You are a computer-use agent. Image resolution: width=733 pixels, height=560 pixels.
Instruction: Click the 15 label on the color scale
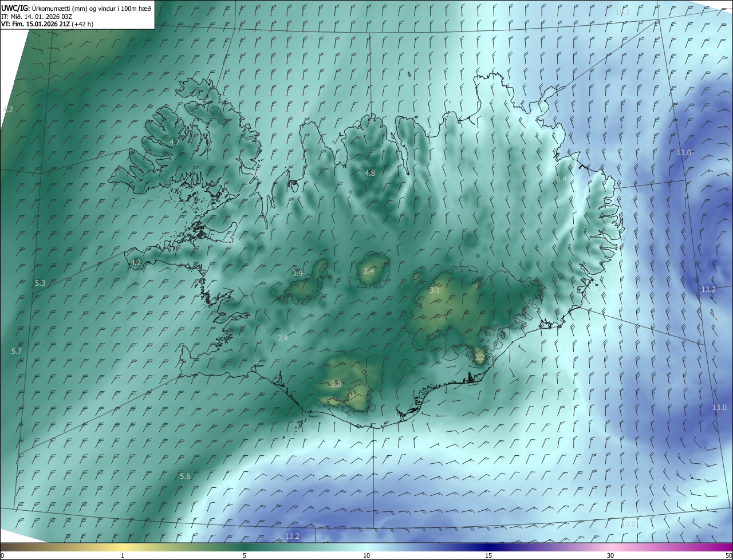(x=488, y=555)
